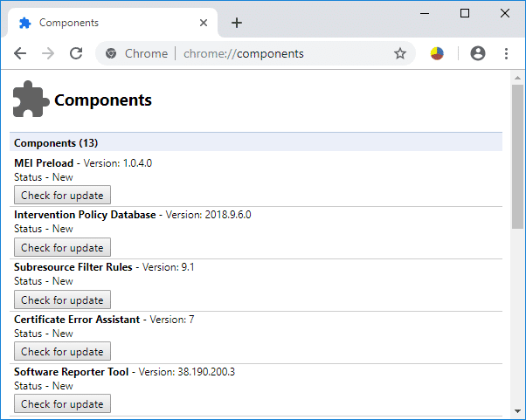Check for update for Certificate Error Assistant
The width and height of the screenshot is (526, 420).
coord(62,351)
